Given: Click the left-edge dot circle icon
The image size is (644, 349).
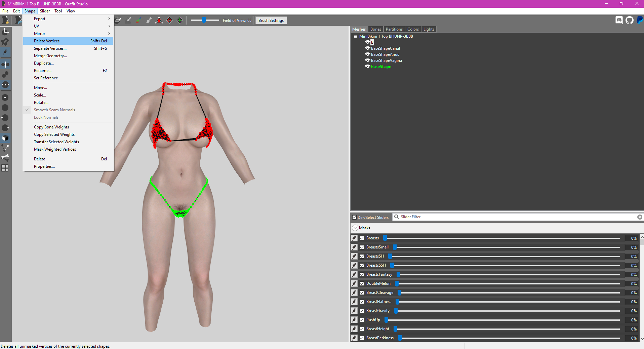Looking at the screenshot, I should 5,118.
